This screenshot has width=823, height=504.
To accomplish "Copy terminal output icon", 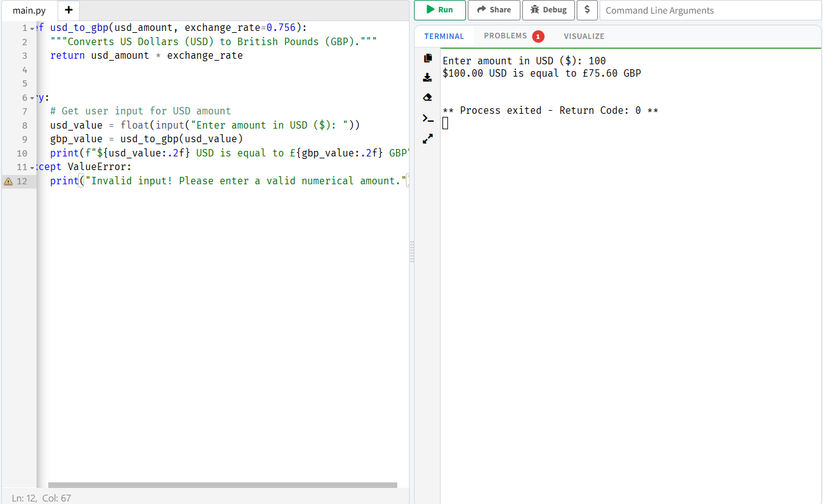I will pyautogui.click(x=428, y=58).
